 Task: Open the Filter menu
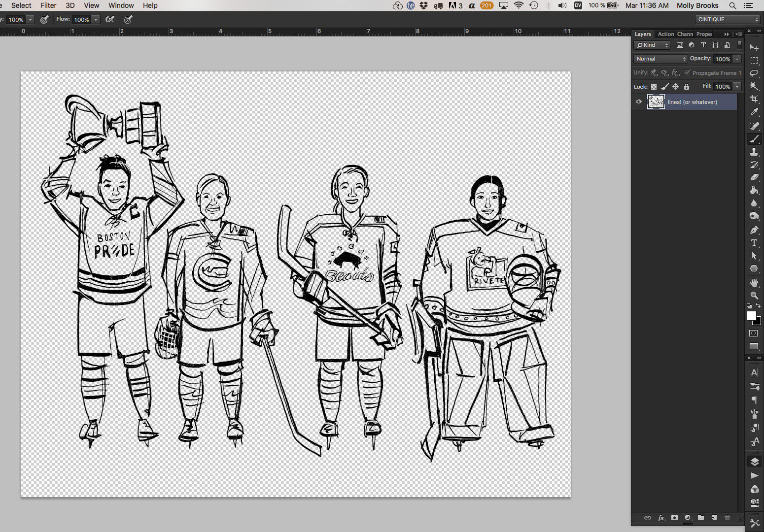[x=48, y=5]
